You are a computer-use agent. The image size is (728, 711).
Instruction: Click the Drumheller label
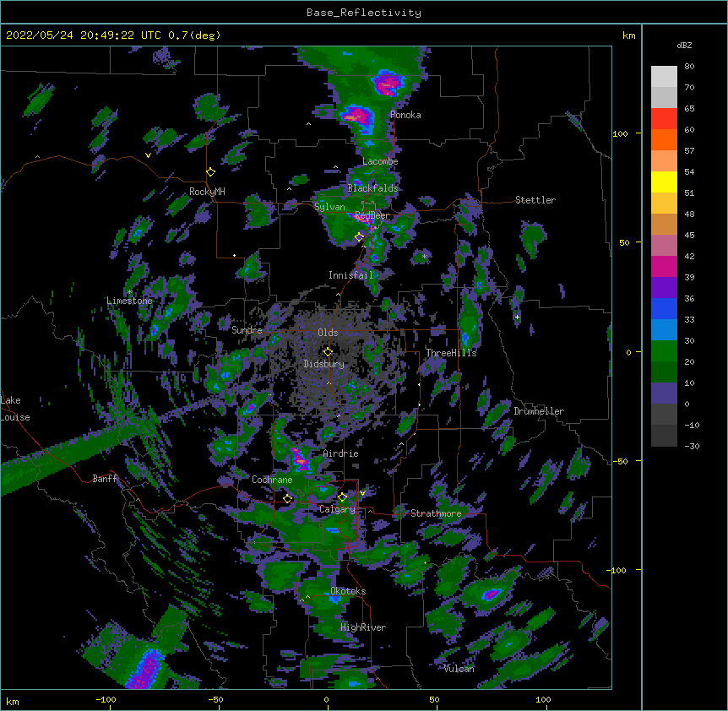point(539,411)
